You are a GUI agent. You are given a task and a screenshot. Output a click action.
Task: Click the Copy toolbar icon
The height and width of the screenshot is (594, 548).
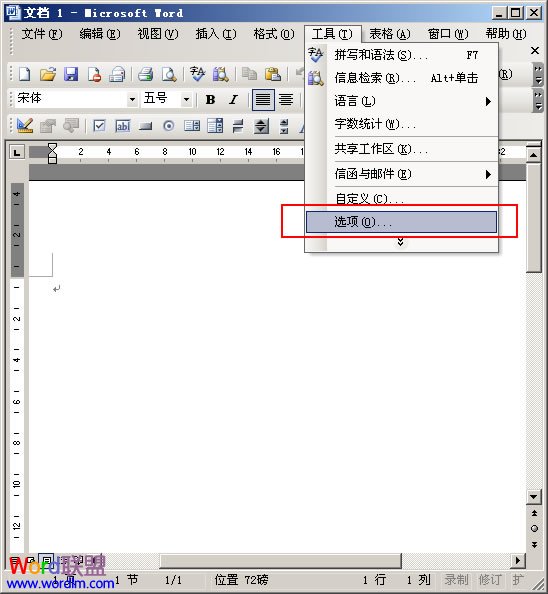(x=249, y=74)
